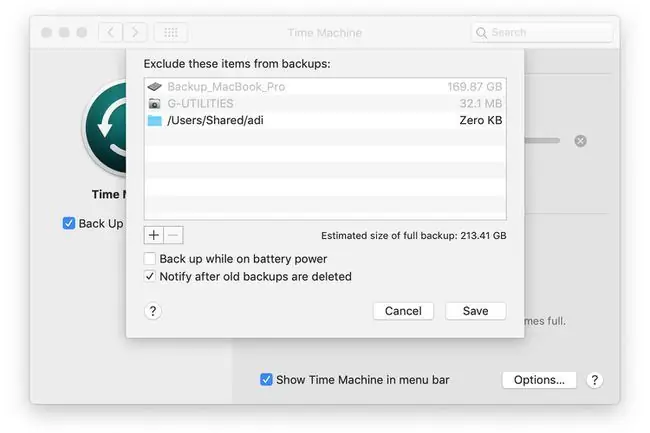Enable Back up while on battery power
650x433 pixels.
(150, 259)
